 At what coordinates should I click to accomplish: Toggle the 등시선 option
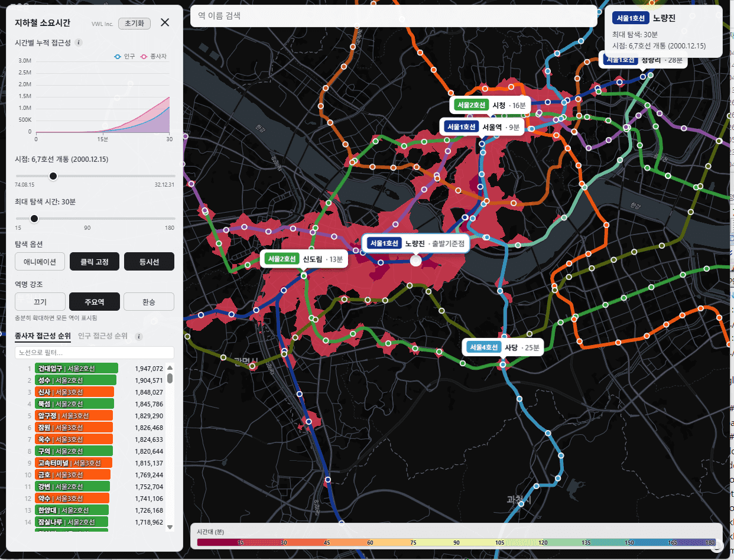(149, 261)
